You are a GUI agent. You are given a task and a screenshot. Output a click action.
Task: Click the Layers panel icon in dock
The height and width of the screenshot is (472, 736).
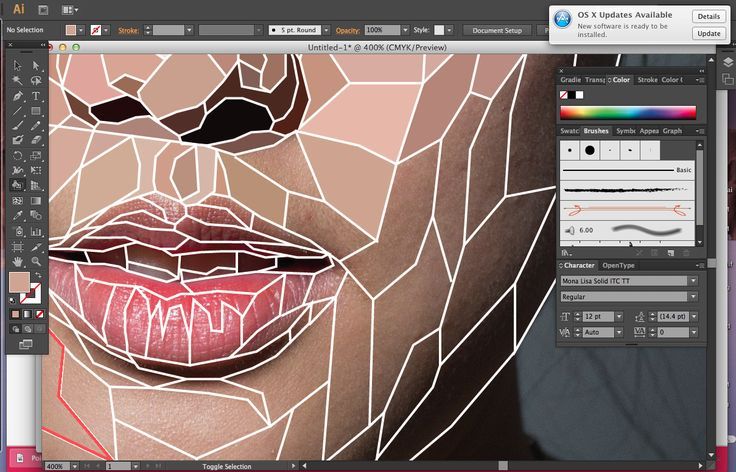point(727,62)
